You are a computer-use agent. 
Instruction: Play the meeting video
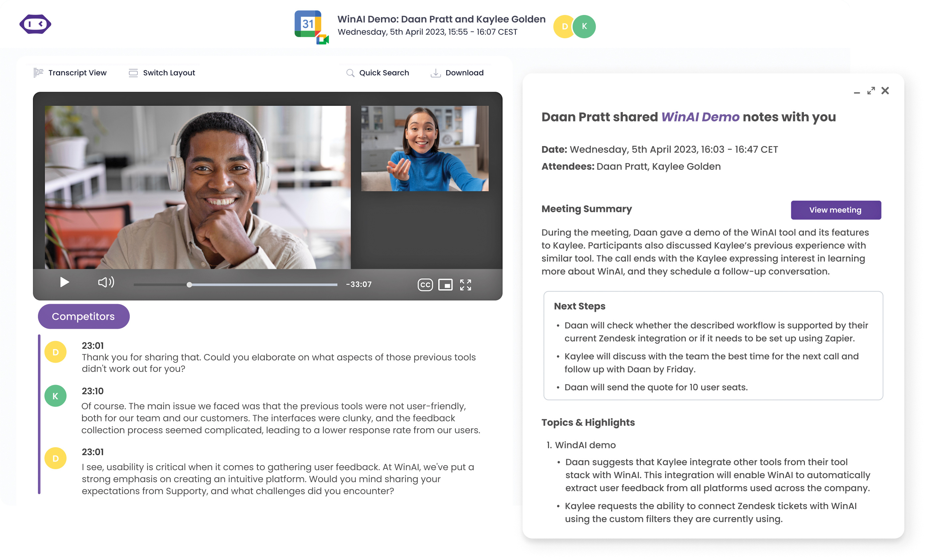click(65, 282)
